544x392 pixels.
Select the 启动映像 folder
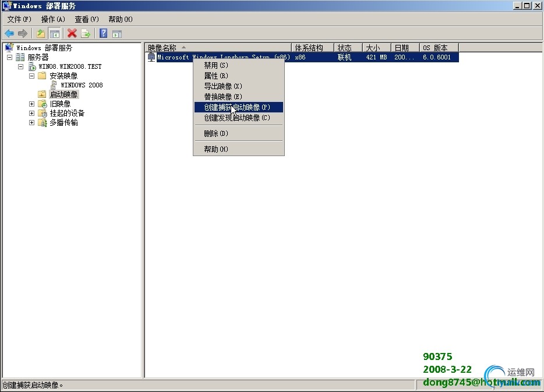coord(64,94)
